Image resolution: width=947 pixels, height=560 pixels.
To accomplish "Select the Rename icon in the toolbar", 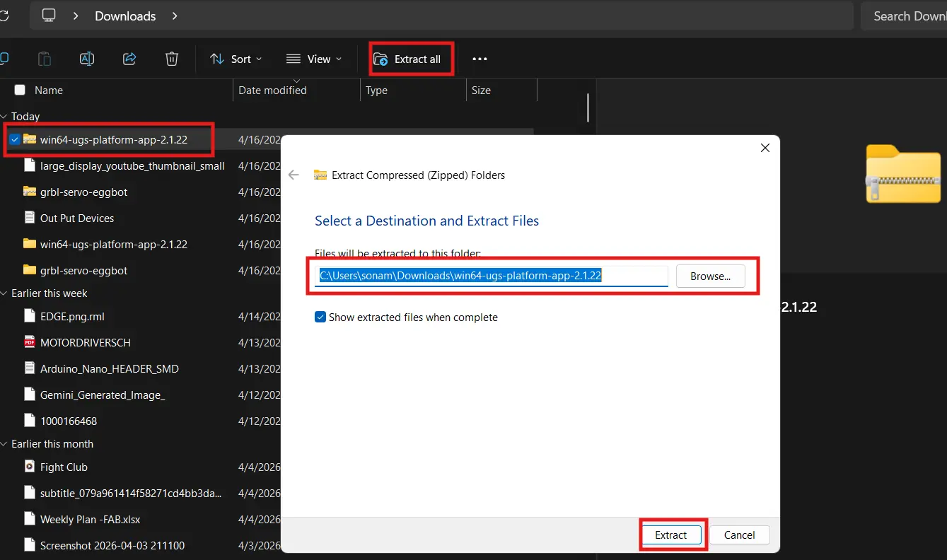I will pos(87,59).
